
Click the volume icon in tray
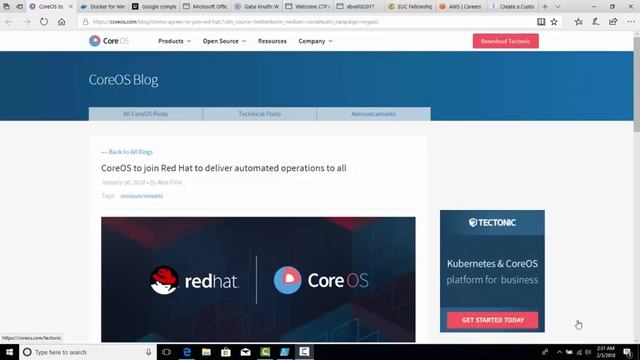click(588, 352)
